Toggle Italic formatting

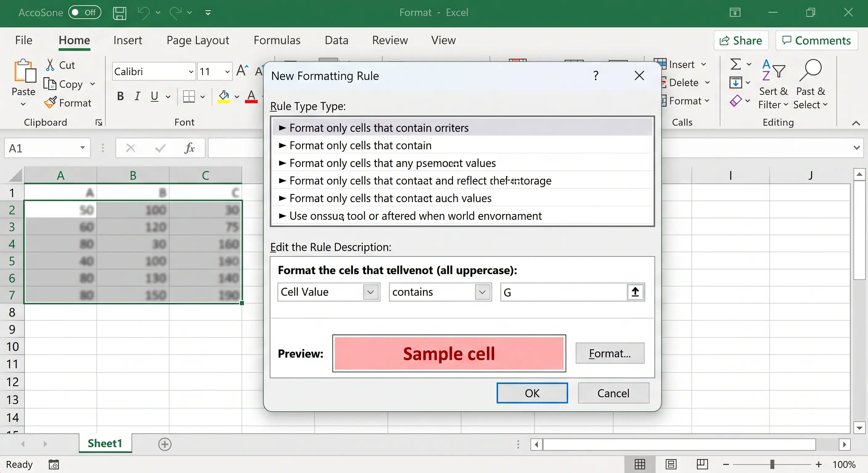(x=137, y=96)
